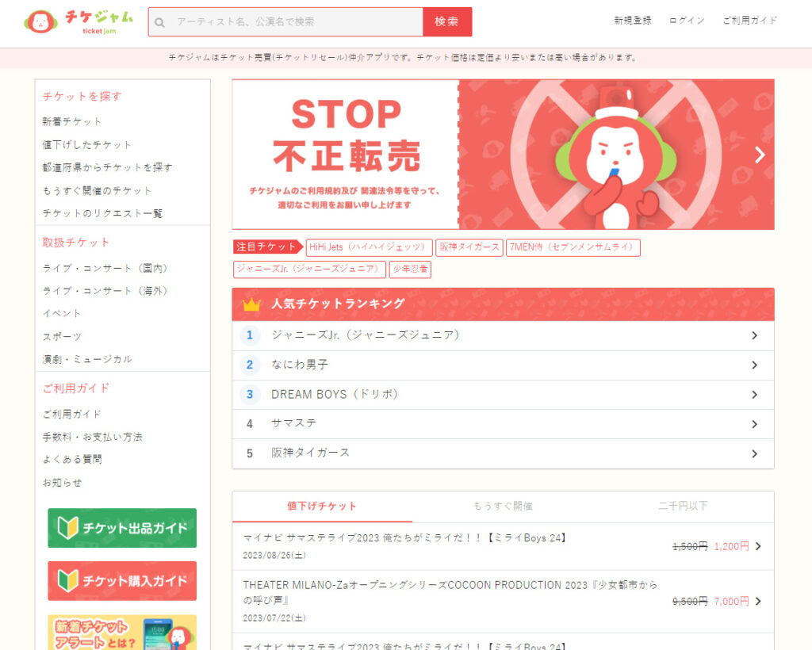
Task: Open the スポーツ category in sidebar
Action: point(62,336)
